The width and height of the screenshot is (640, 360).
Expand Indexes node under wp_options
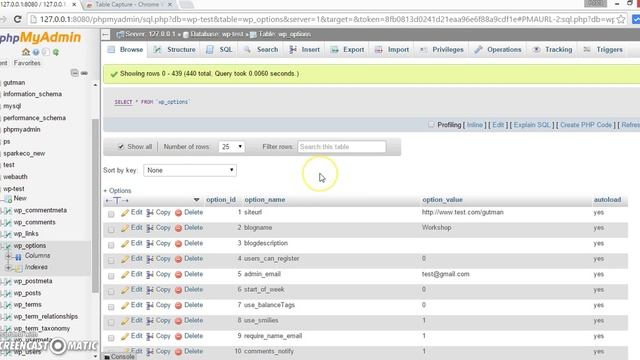point(8,268)
